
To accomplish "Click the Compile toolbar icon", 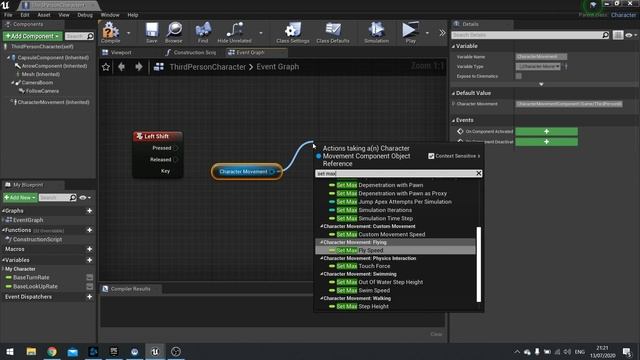I will click(111, 32).
